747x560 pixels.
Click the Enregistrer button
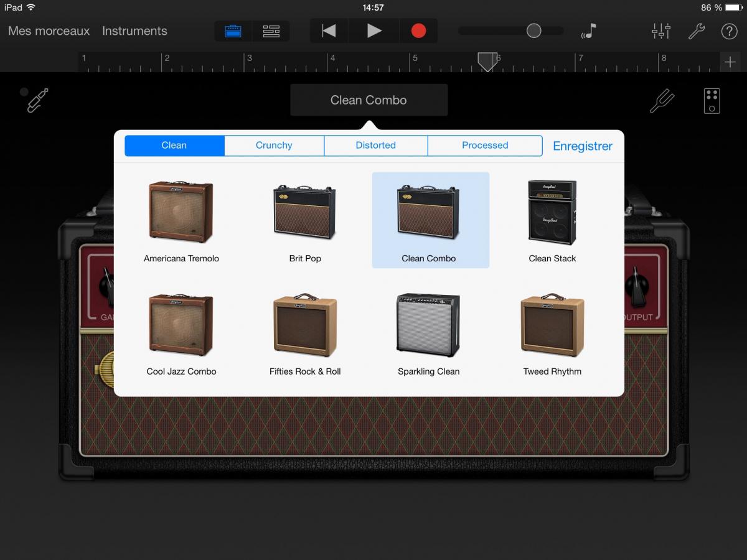(x=583, y=146)
